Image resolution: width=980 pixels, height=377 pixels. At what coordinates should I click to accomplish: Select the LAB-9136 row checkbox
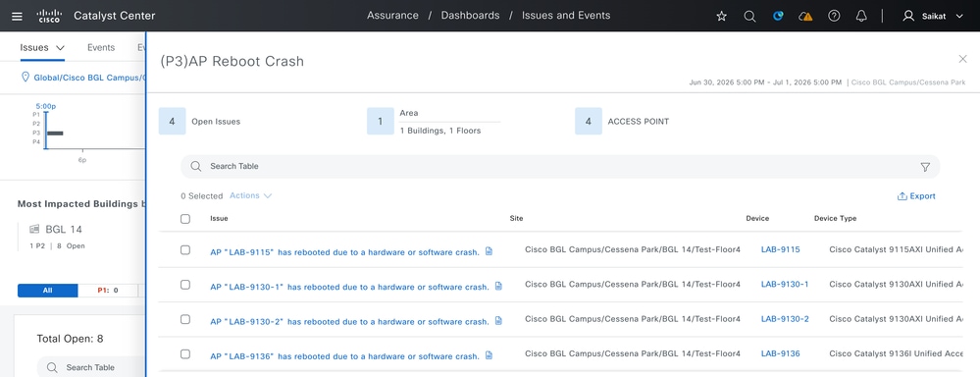point(185,353)
